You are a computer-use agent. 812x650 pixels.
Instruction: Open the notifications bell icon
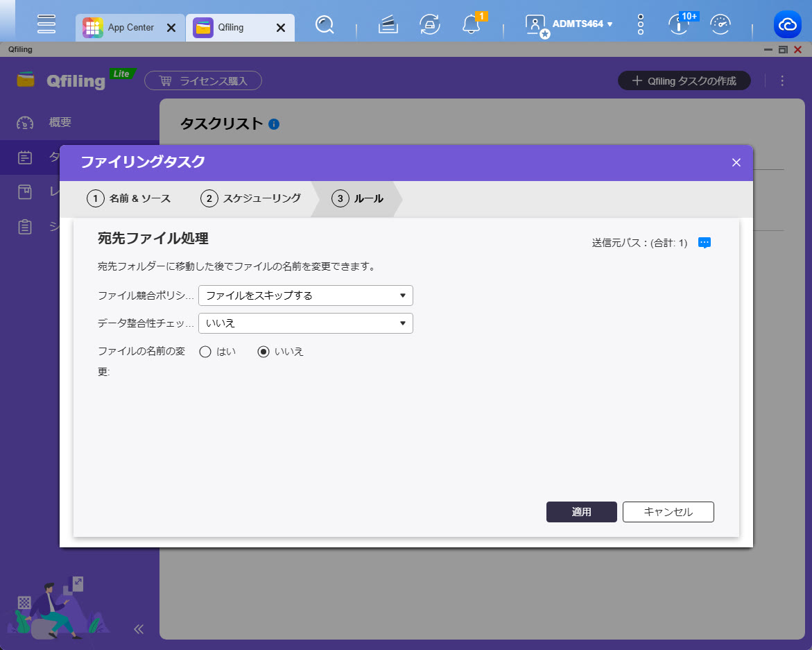(472, 26)
